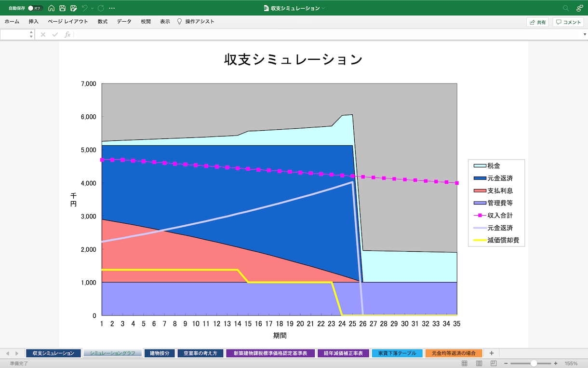Click the next sheet navigation arrow
Screen dimensions: 588x368
point(17,354)
